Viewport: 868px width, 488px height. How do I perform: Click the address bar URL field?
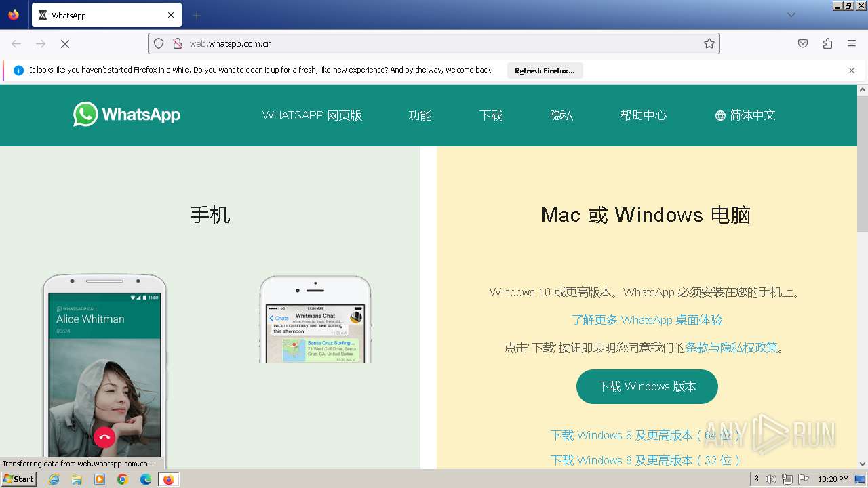(x=434, y=43)
